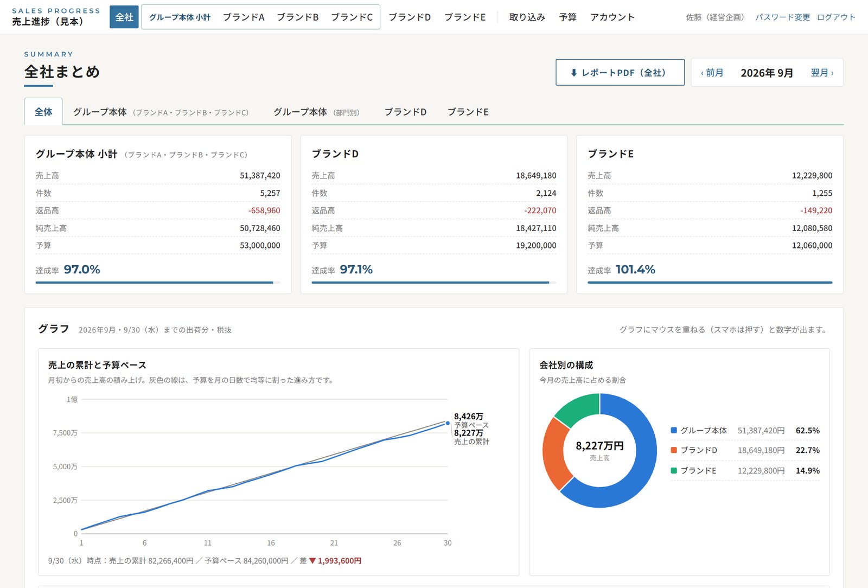Go to 翌月 next month

(822, 73)
